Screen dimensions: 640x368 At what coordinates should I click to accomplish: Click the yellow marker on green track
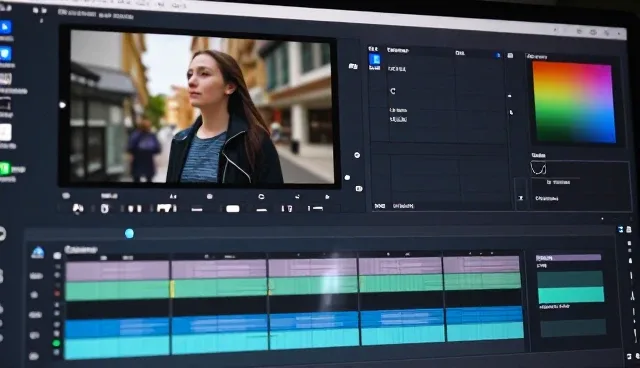click(172, 289)
